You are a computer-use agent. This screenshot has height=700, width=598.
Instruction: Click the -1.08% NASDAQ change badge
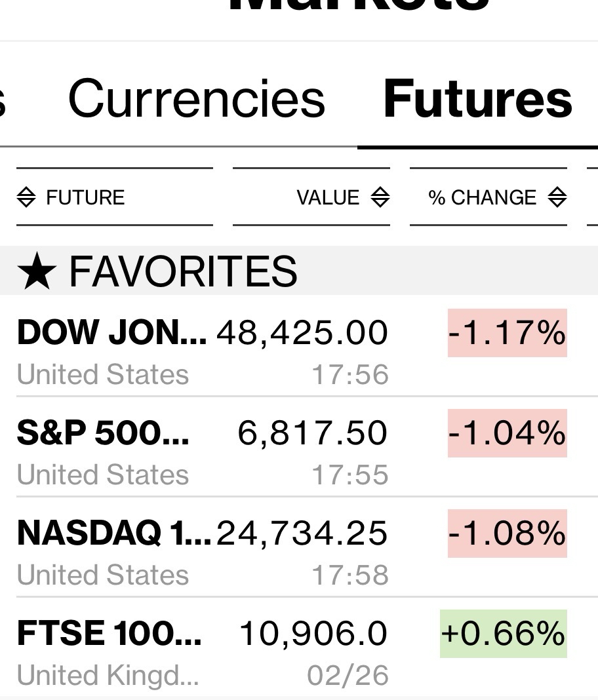pyautogui.click(x=507, y=533)
